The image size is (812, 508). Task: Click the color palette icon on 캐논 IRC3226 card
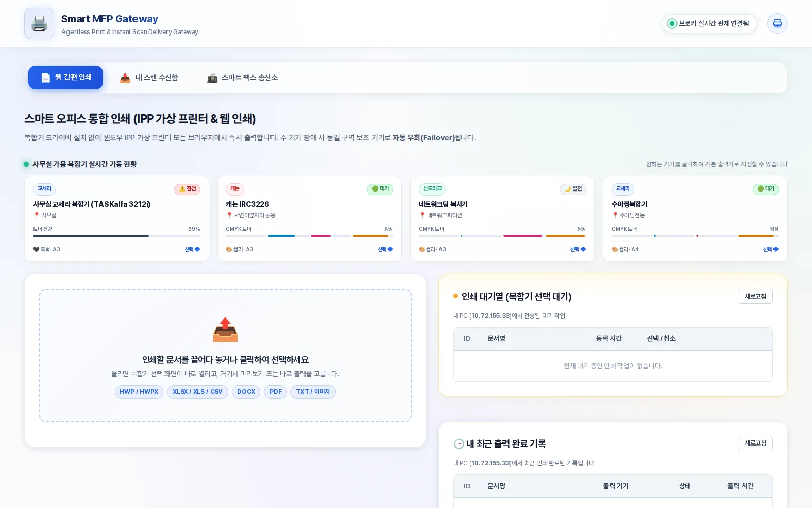tap(229, 249)
